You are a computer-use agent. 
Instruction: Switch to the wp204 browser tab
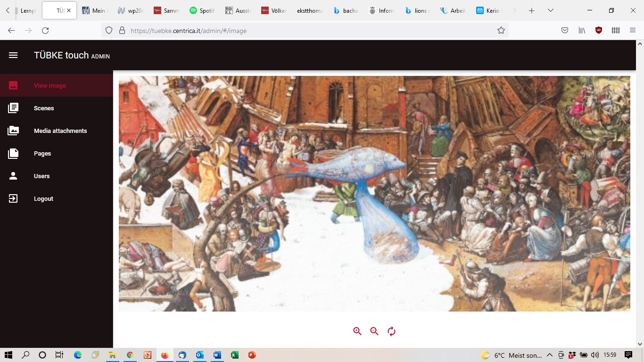pos(130,10)
